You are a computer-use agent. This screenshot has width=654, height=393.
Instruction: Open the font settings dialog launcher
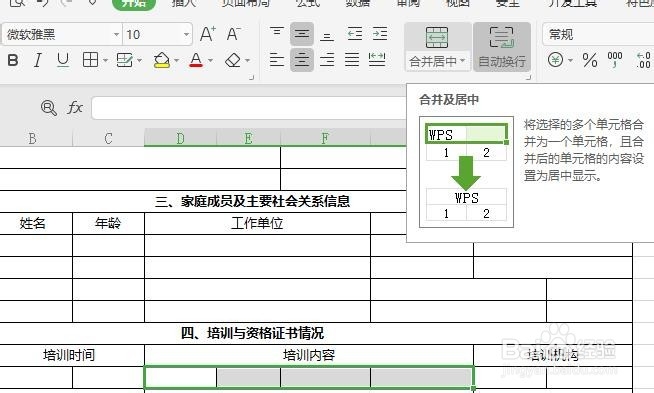coord(252,78)
